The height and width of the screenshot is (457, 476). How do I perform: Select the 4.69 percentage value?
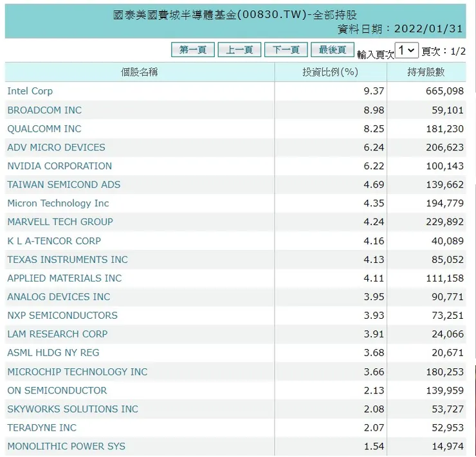[x=374, y=184]
